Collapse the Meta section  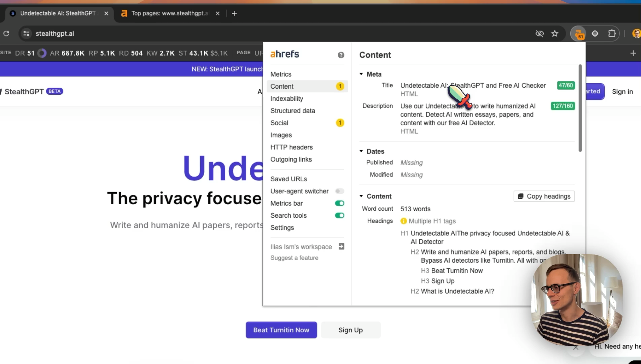[x=361, y=74]
